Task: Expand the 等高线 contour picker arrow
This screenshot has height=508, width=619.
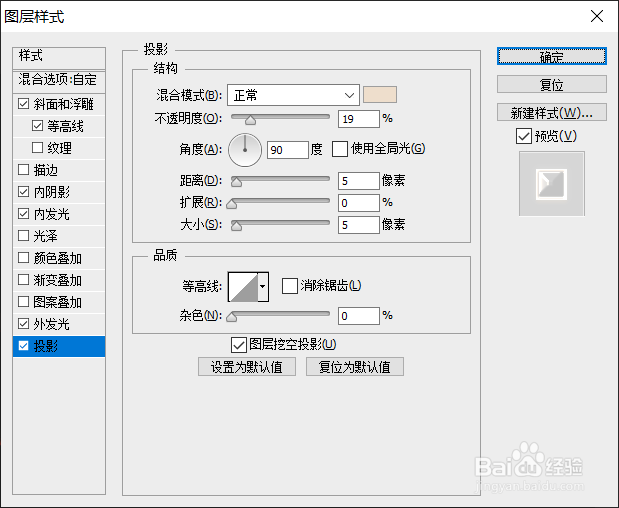Action: [x=263, y=287]
